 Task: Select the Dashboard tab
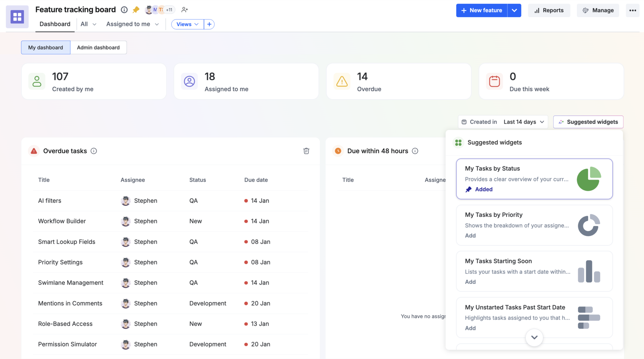55,24
